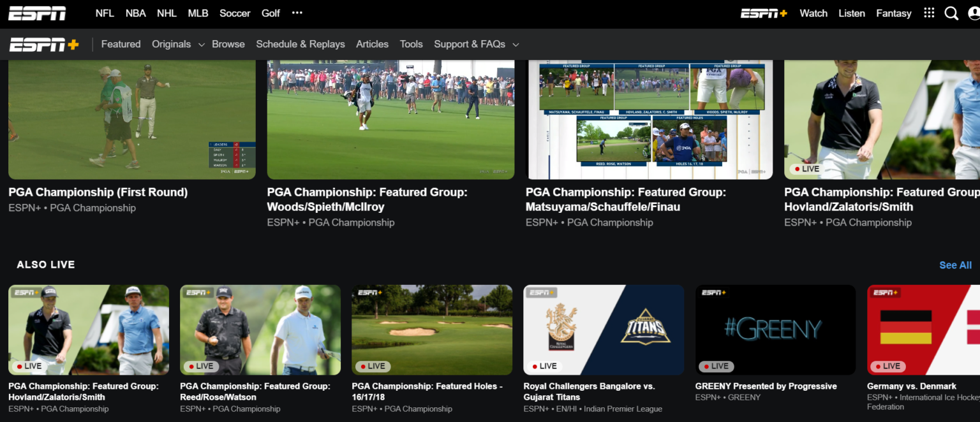Select the ESPN+ logo next to Watch
Screen dimensions: 980x422
(764, 13)
